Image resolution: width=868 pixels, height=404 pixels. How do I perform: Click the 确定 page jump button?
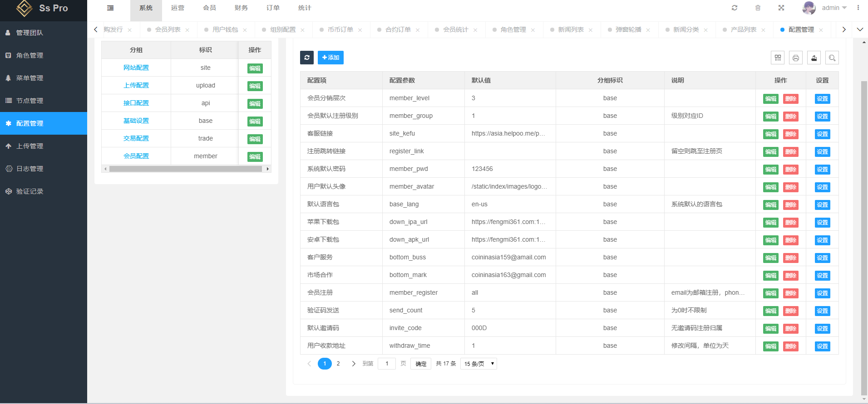pos(421,364)
